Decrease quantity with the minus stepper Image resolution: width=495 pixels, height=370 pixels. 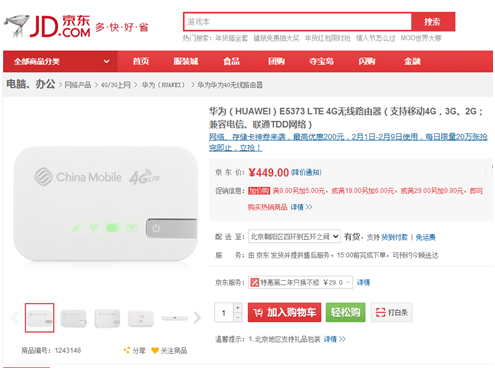(x=238, y=317)
